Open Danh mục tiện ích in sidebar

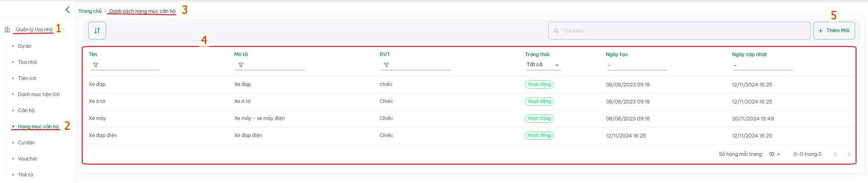pyautogui.click(x=39, y=94)
